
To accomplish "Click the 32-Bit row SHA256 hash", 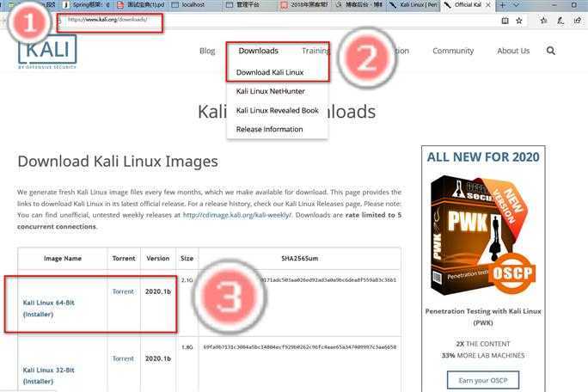I will [x=300, y=347].
